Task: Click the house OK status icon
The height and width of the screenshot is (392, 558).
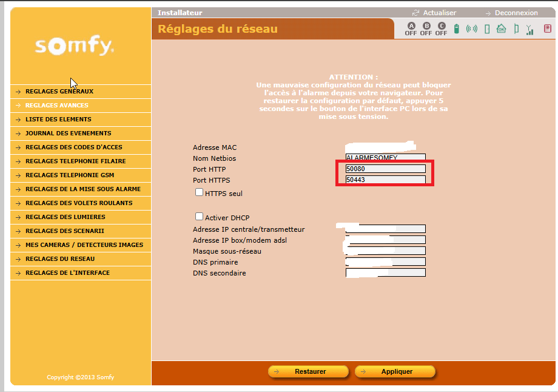Action: click(x=501, y=29)
